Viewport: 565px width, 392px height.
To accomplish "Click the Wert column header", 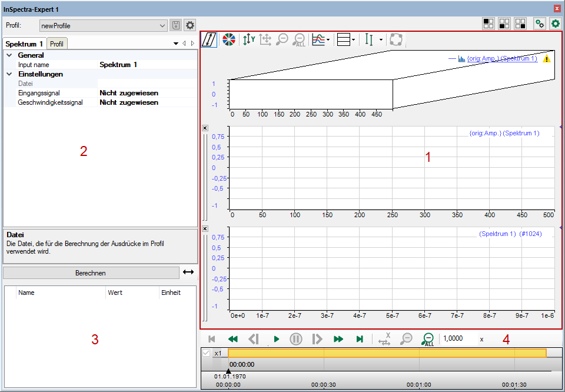I will tap(132, 293).
